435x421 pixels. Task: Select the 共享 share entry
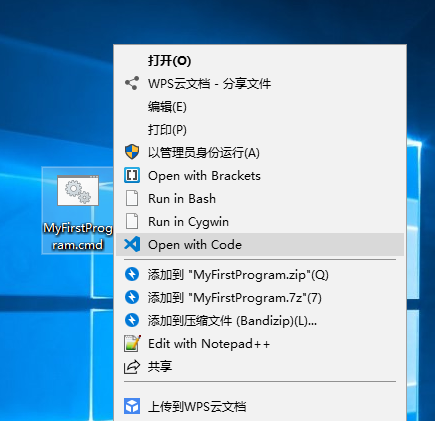click(x=260, y=367)
